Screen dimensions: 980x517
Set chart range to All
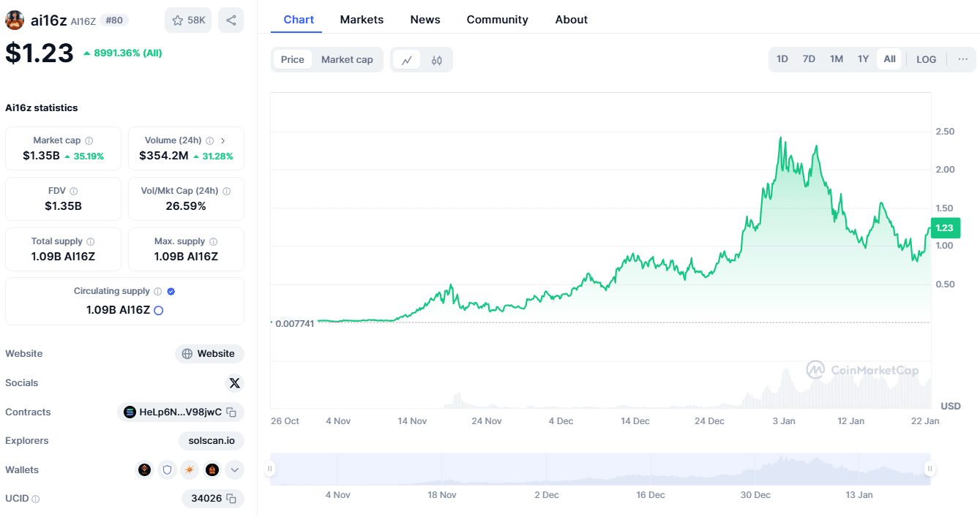point(889,59)
